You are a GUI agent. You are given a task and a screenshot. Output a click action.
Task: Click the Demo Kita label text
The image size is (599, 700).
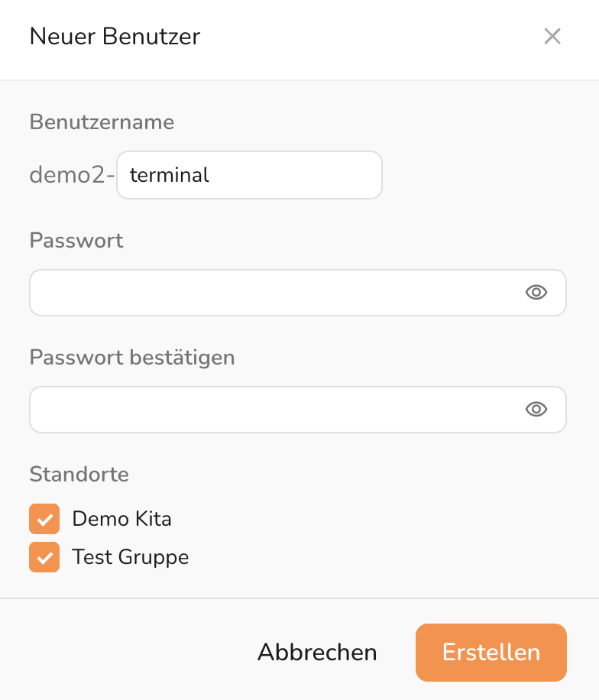[x=121, y=519]
